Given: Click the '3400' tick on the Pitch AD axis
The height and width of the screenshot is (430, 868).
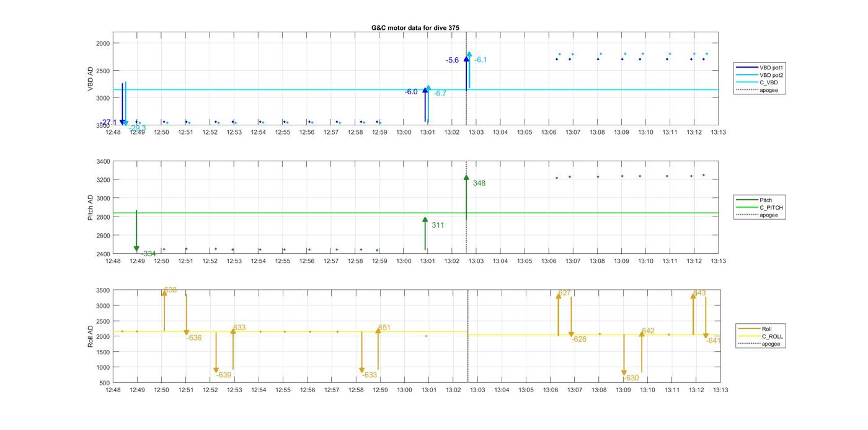Looking at the screenshot, I should pyautogui.click(x=103, y=162).
